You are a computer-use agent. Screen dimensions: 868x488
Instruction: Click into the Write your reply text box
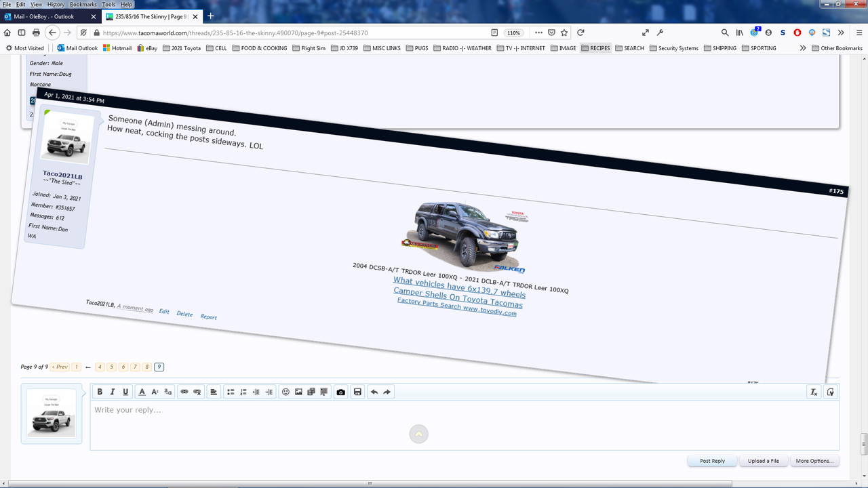pos(465,425)
